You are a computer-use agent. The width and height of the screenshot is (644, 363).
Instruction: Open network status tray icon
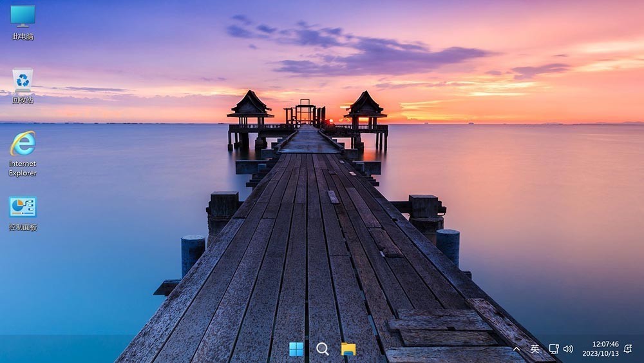553,349
